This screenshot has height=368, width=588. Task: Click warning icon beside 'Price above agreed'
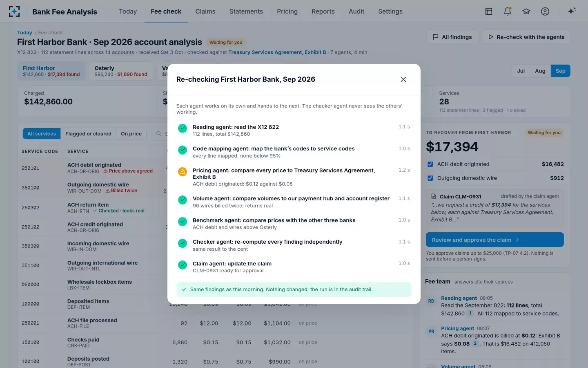click(105, 171)
